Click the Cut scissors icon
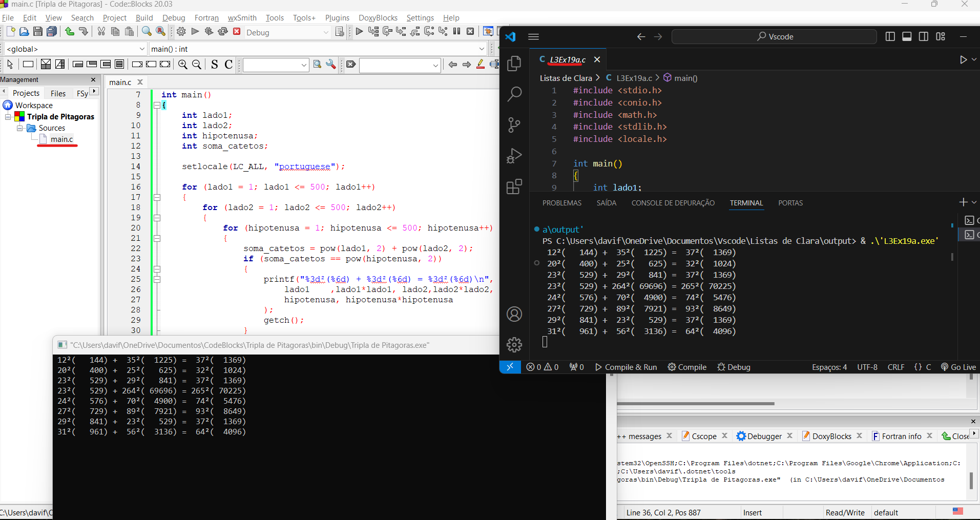Image resolution: width=980 pixels, height=520 pixels. (x=101, y=32)
